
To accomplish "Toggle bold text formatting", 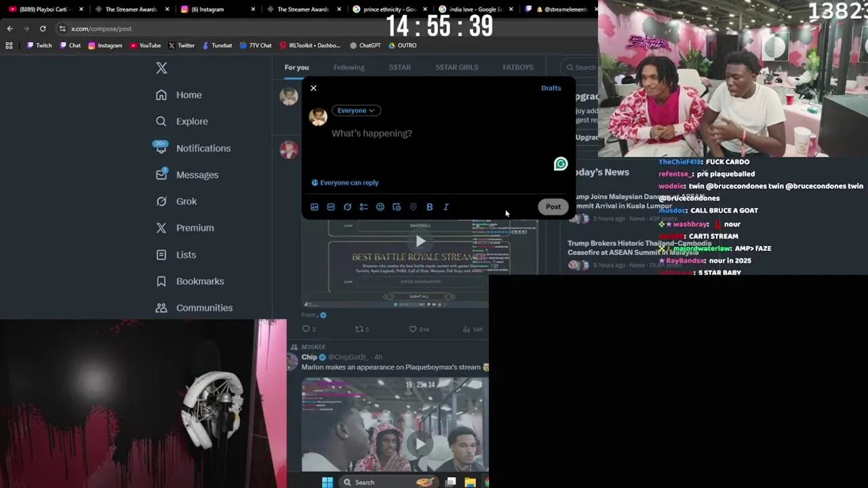I will [429, 207].
